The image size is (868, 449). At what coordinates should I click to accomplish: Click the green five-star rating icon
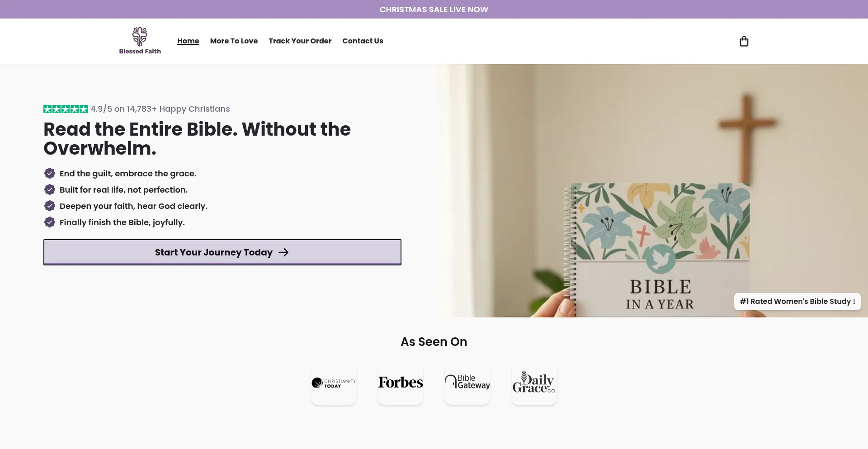point(66,109)
